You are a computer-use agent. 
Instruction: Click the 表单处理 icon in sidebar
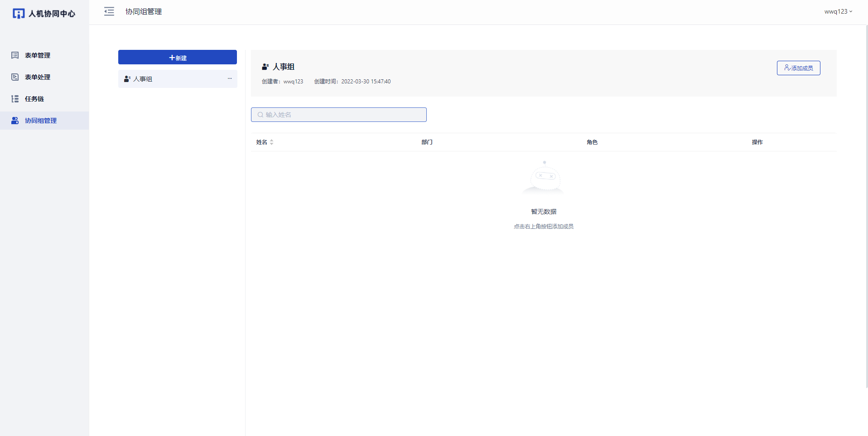[x=15, y=77]
